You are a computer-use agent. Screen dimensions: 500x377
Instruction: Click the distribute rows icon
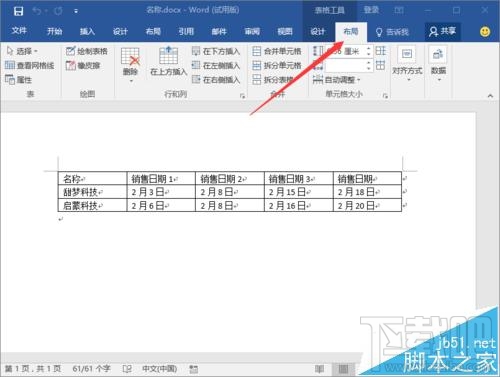pyautogui.click(x=380, y=51)
